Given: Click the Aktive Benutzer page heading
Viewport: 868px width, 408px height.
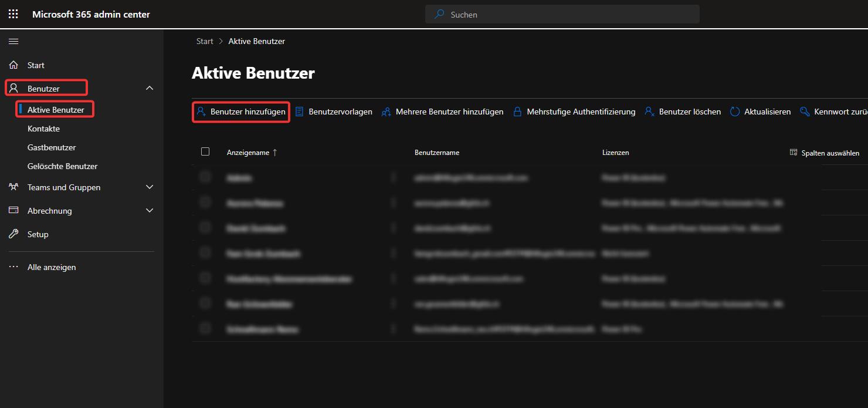Looking at the screenshot, I should pos(253,73).
